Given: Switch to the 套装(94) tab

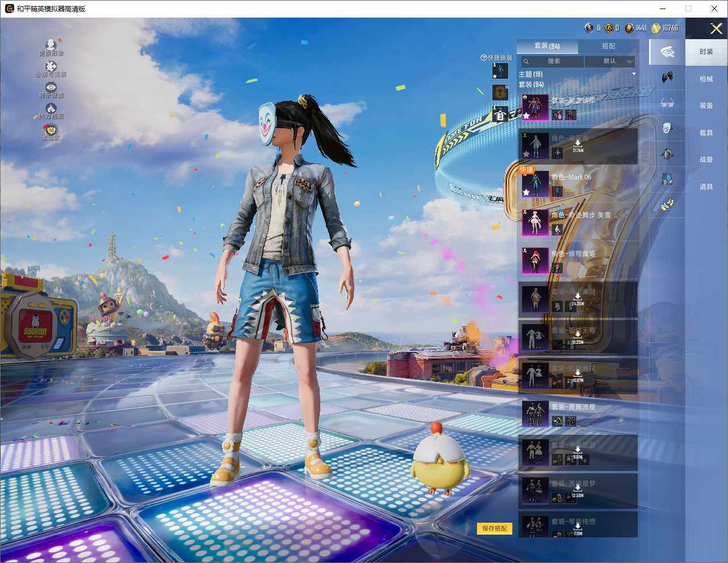Looking at the screenshot, I should pos(547,46).
